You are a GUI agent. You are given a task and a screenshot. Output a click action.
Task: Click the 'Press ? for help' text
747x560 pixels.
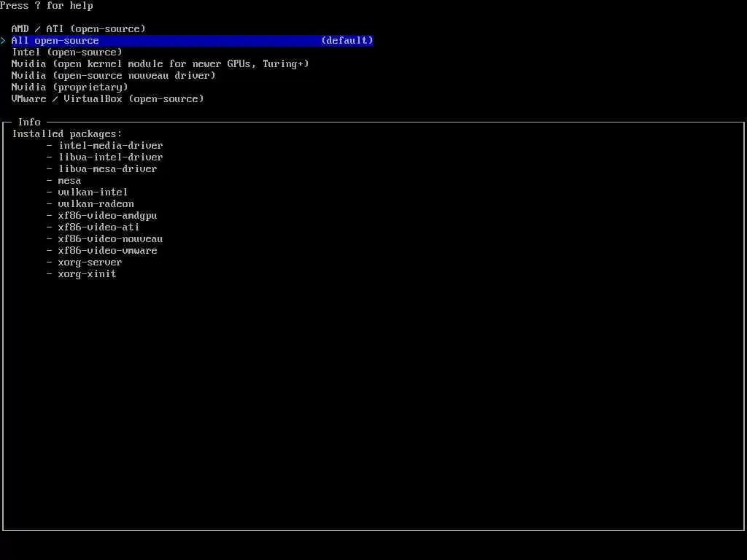[x=47, y=6]
